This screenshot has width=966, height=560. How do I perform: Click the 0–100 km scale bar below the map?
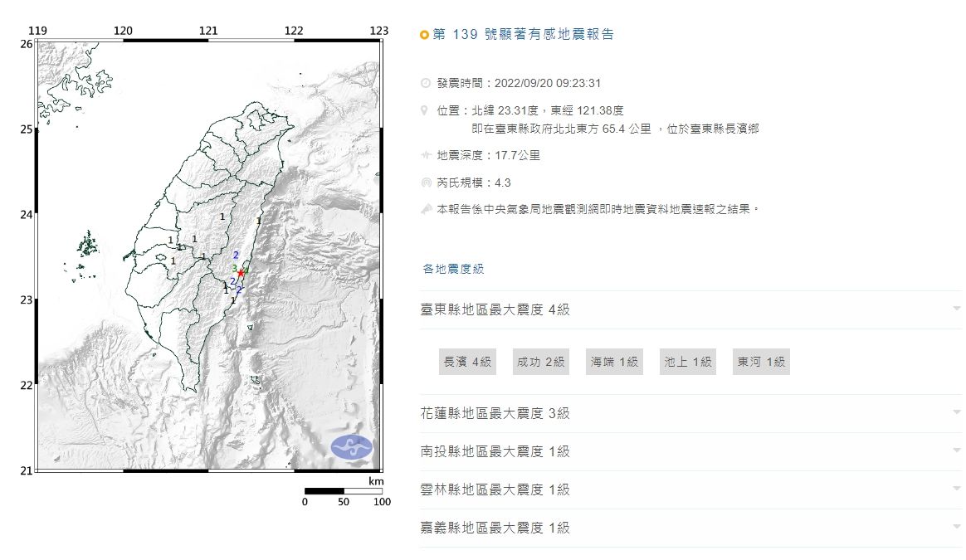click(x=343, y=491)
